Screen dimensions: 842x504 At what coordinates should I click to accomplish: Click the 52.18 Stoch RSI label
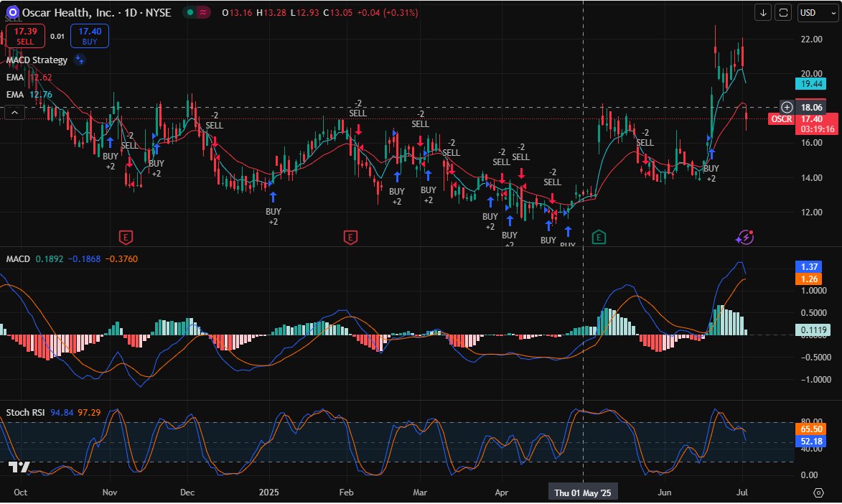[811, 441]
